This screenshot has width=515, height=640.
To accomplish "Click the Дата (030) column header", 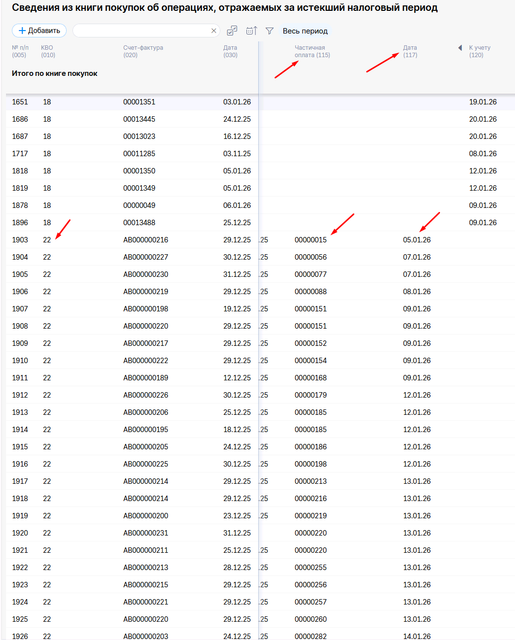I will click(230, 51).
